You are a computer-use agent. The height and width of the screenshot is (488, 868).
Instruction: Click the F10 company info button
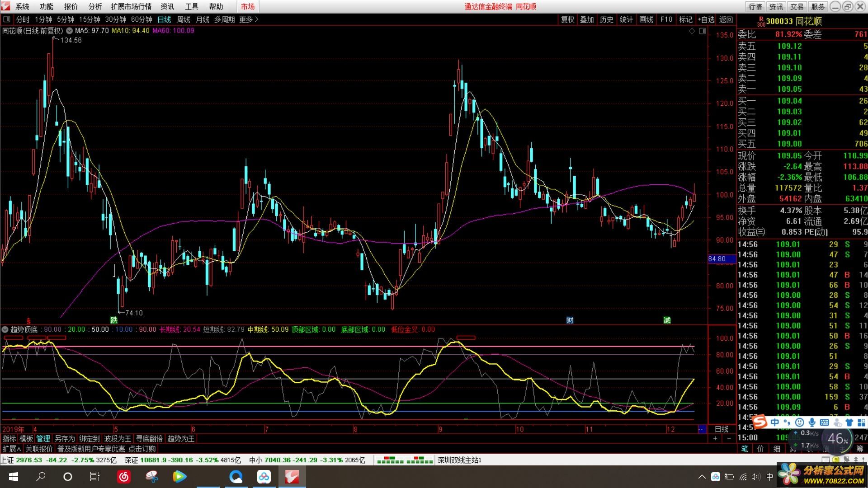point(666,19)
